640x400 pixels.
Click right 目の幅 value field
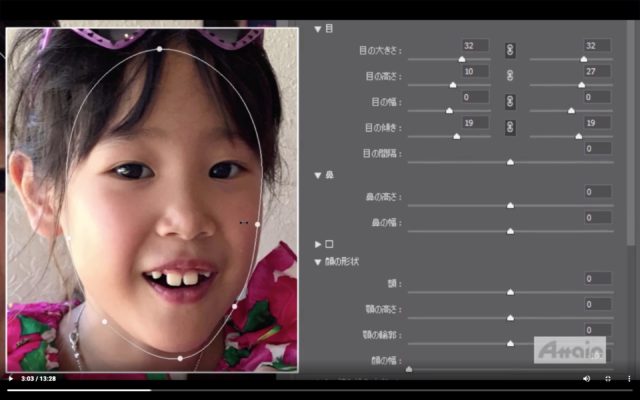(x=598, y=97)
